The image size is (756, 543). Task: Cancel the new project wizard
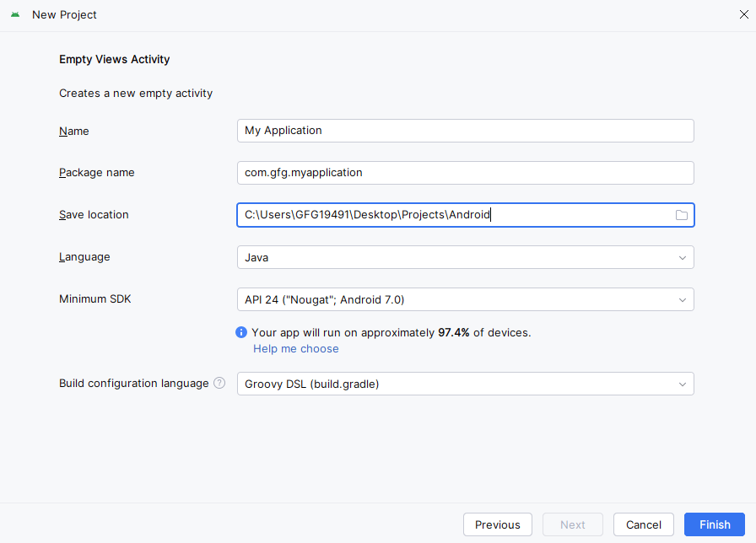coord(644,524)
